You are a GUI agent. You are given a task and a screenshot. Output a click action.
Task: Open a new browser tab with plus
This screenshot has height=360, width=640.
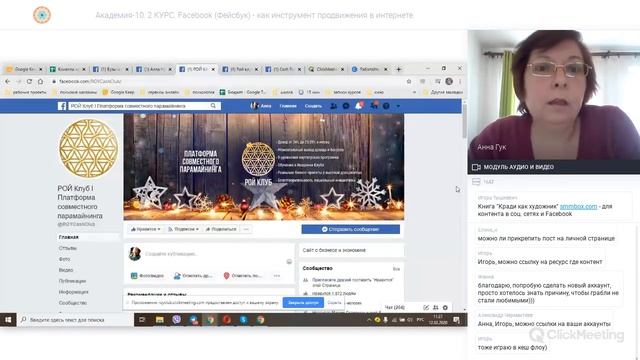(399, 69)
